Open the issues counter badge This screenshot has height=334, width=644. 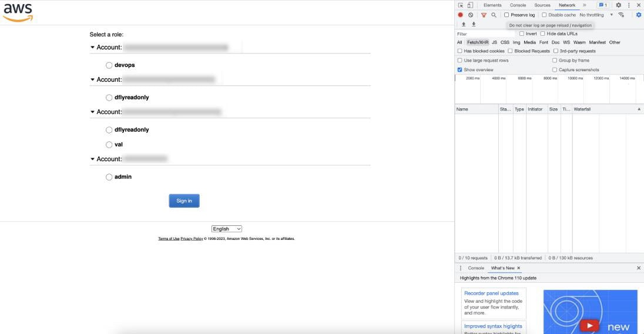[x=603, y=5]
